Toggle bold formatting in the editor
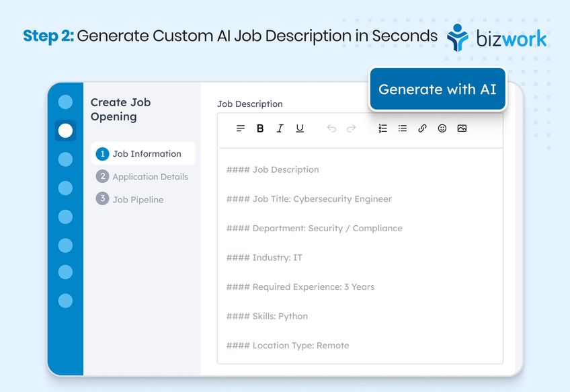This screenshot has height=392, width=570. pos(260,128)
